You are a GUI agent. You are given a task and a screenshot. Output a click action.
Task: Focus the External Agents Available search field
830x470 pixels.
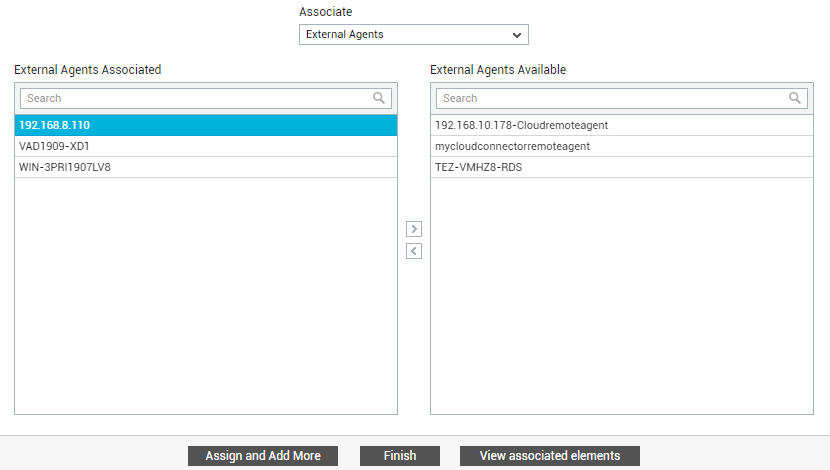[x=621, y=98]
